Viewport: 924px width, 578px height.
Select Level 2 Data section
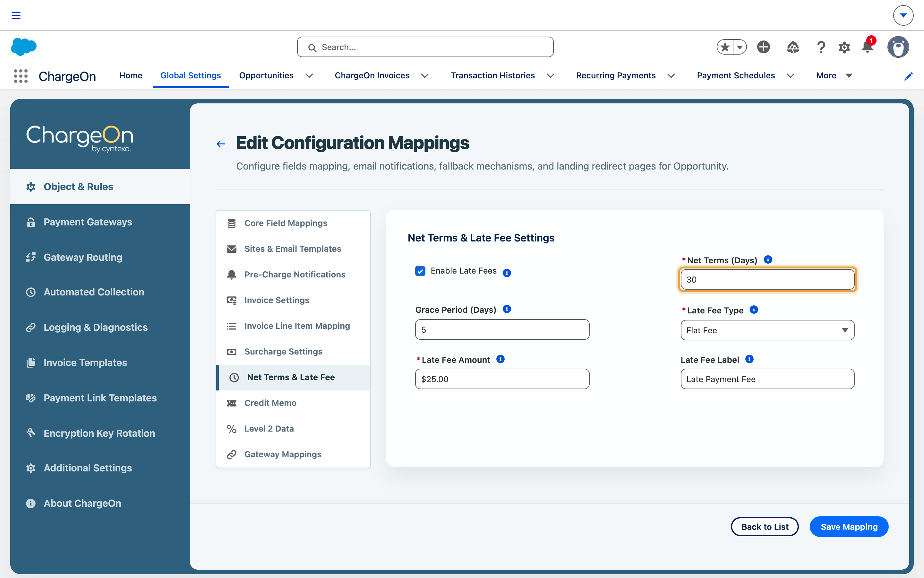(x=293, y=429)
